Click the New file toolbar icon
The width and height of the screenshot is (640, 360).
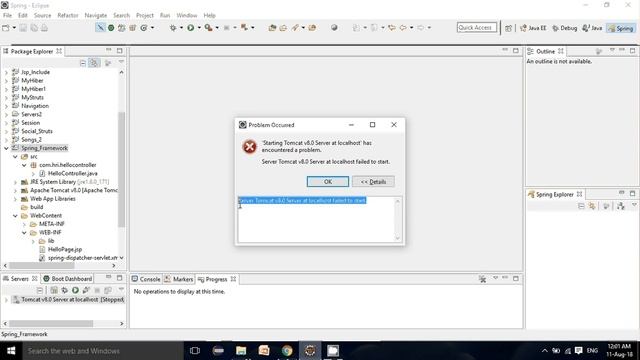pyautogui.click(x=6, y=28)
